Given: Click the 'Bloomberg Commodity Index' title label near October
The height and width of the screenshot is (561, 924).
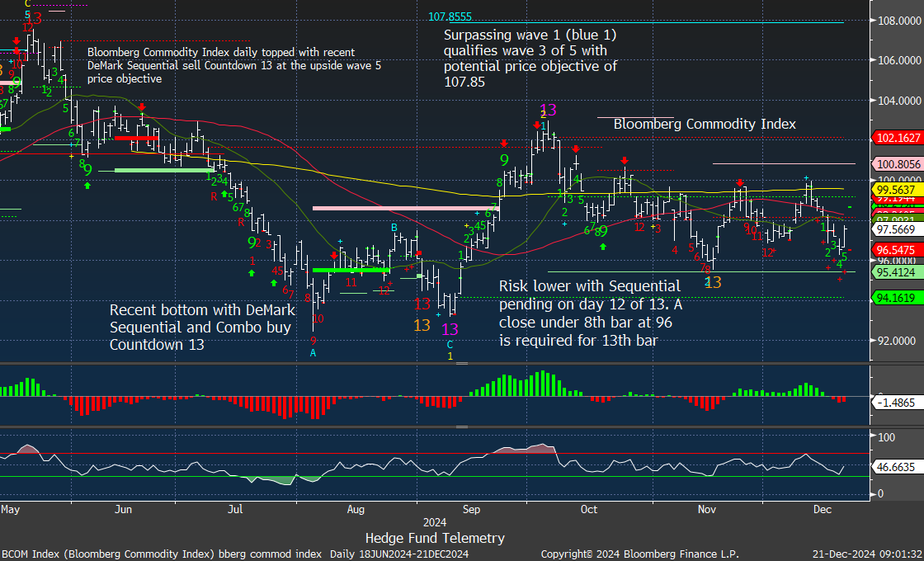Looking at the screenshot, I should click(705, 124).
